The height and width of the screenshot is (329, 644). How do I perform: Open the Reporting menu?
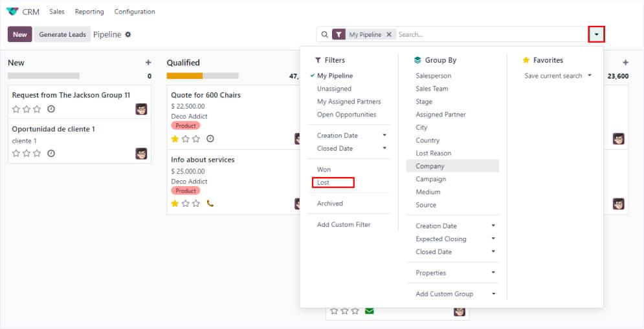click(89, 12)
